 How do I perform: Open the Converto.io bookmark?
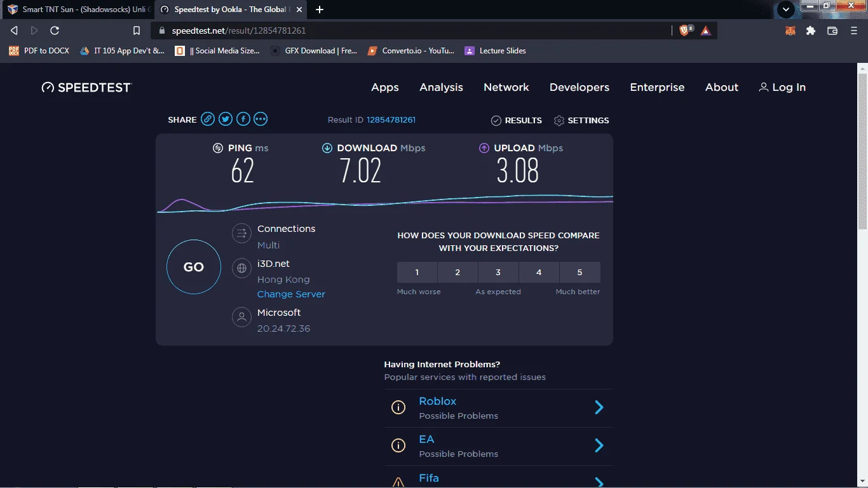pyautogui.click(x=411, y=51)
